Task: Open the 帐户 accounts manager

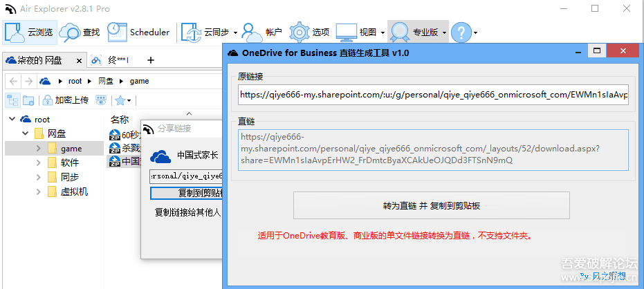Action: click(x=261, y=32)
